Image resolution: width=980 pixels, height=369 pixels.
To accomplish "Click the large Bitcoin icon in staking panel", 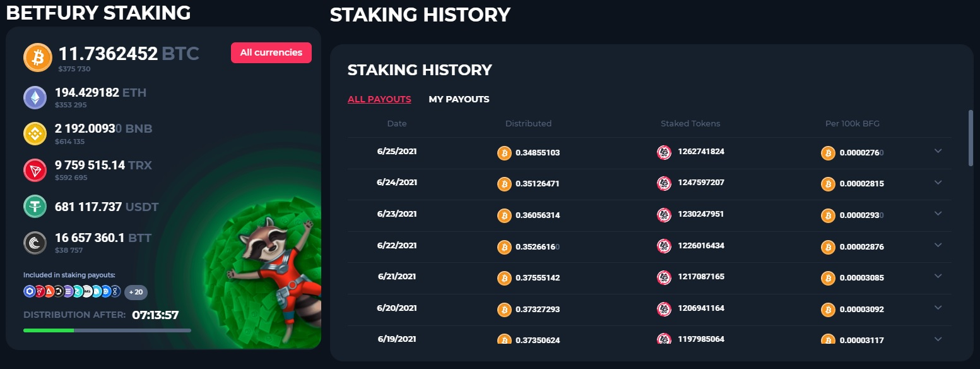I will [x=38, y=57].
